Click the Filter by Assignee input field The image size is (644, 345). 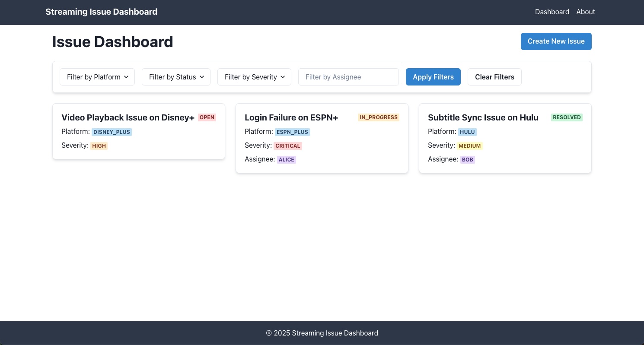click(x=348, y=77)
